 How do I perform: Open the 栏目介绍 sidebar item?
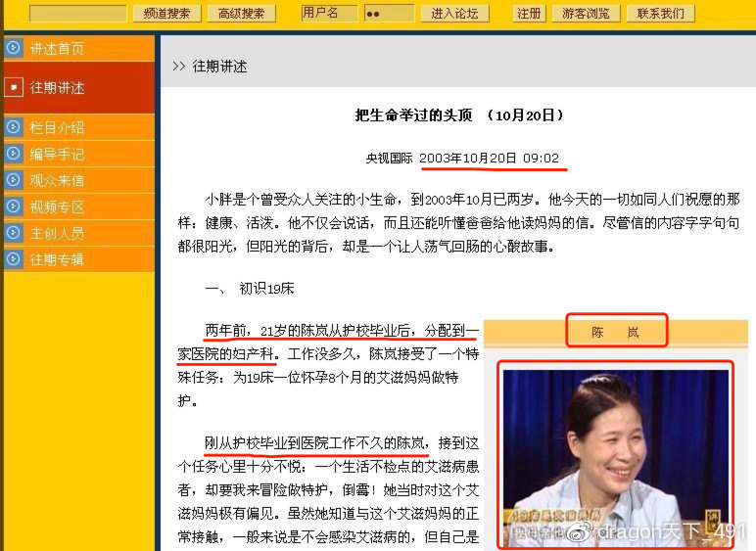click(79, 127)
